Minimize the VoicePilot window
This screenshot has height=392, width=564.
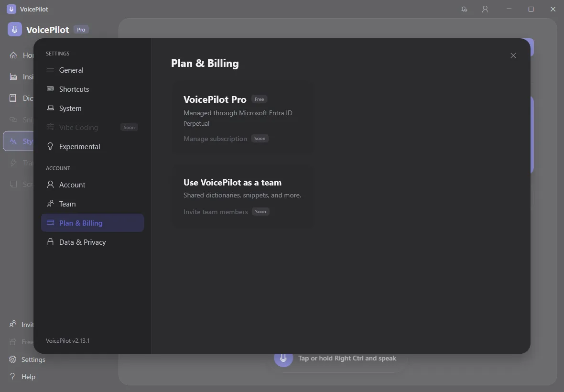point(509,9)
